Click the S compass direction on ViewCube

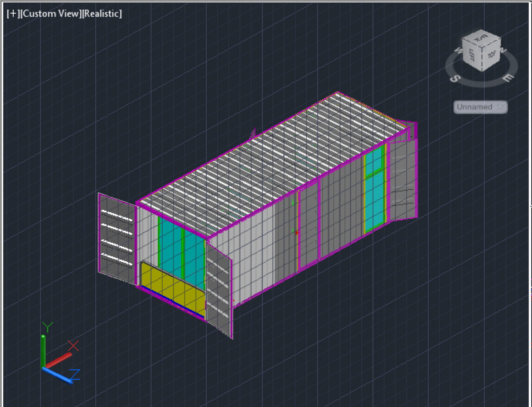455,78
